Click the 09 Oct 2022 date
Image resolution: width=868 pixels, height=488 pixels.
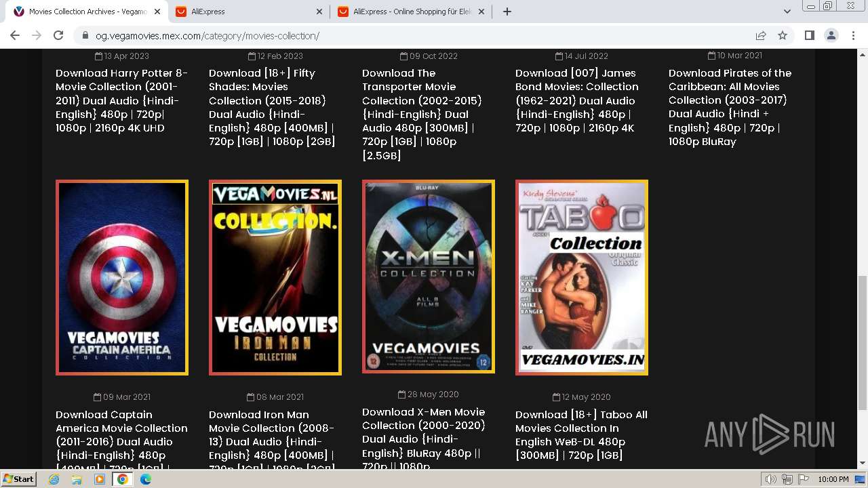click(429, 56)
